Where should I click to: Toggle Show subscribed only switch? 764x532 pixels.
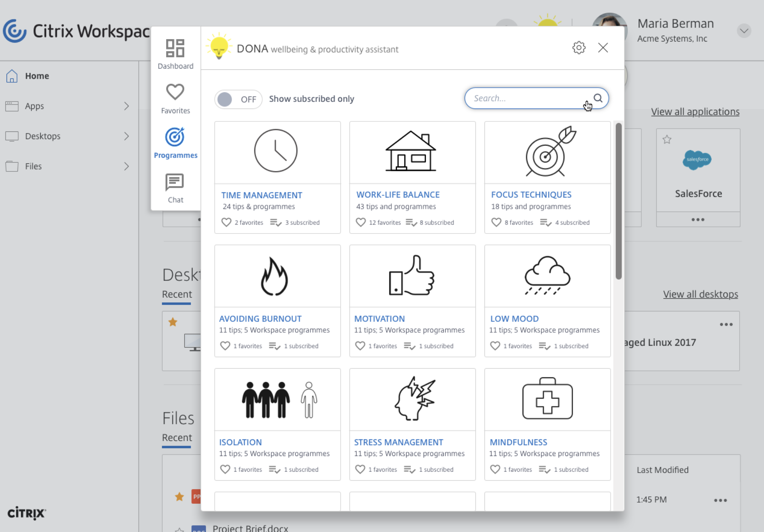(x=238, y=99)
